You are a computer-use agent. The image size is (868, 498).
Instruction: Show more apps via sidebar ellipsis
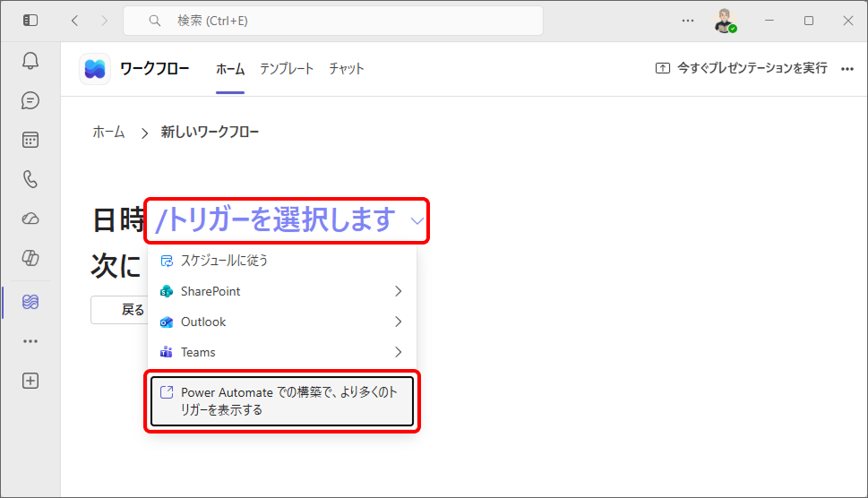[x=30, y=341]
